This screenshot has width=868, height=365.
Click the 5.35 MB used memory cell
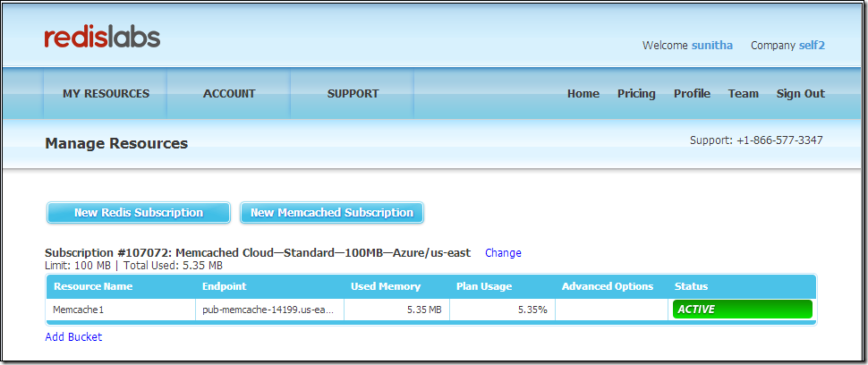point(397,310)
